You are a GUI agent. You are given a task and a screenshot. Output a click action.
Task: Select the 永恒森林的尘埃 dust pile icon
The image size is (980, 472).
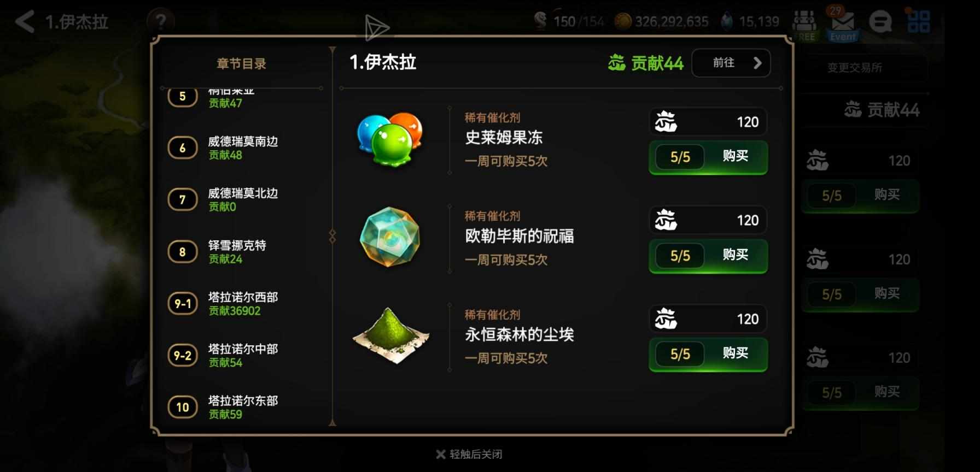tap(390, 334)
